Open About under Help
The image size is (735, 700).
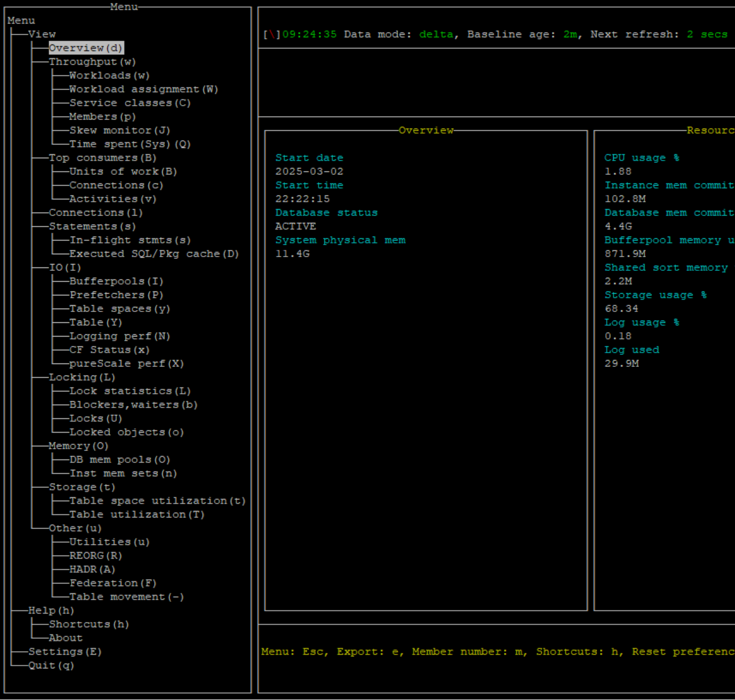pyautogui.click(x=66, y=638)
